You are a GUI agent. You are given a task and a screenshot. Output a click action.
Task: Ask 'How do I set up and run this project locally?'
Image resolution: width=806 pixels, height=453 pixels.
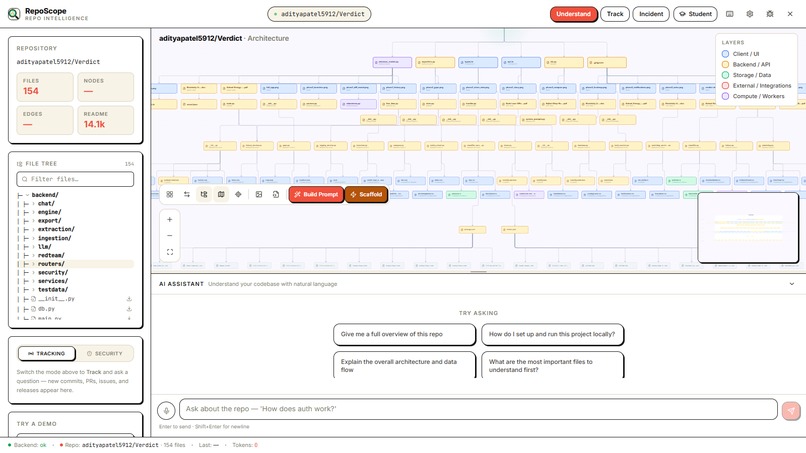(553, 334)
